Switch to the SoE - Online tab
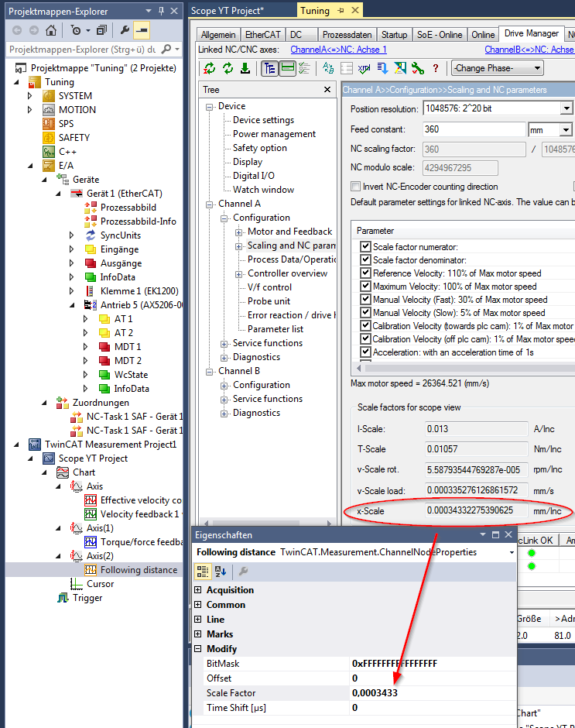The image size is (575, 728). (x=440, y=35)
